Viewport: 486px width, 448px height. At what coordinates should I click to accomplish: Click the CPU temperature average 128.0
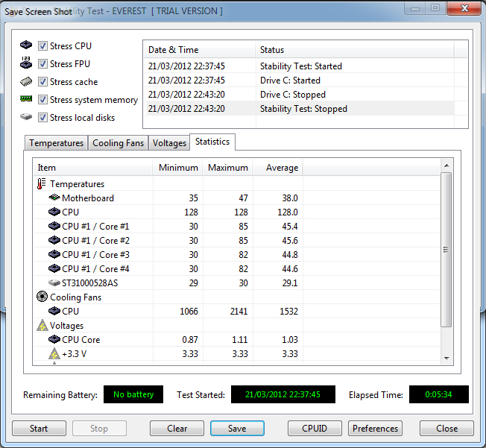click(287, 212)
